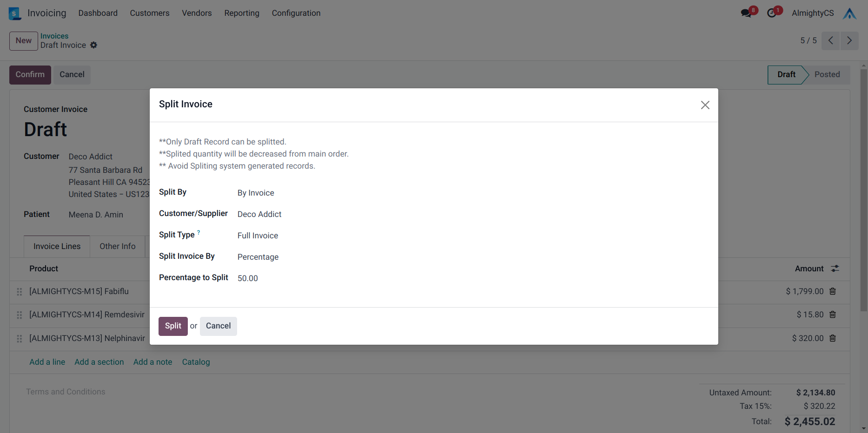
Task: Delete the Nelphinavir invoice line
Action: tap(833, 338)
